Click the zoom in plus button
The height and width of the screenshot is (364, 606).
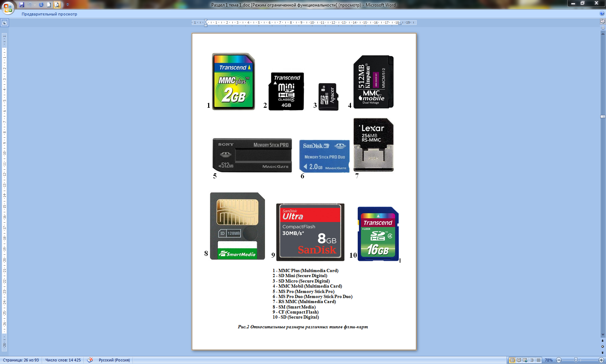click(x=601, y=360)
